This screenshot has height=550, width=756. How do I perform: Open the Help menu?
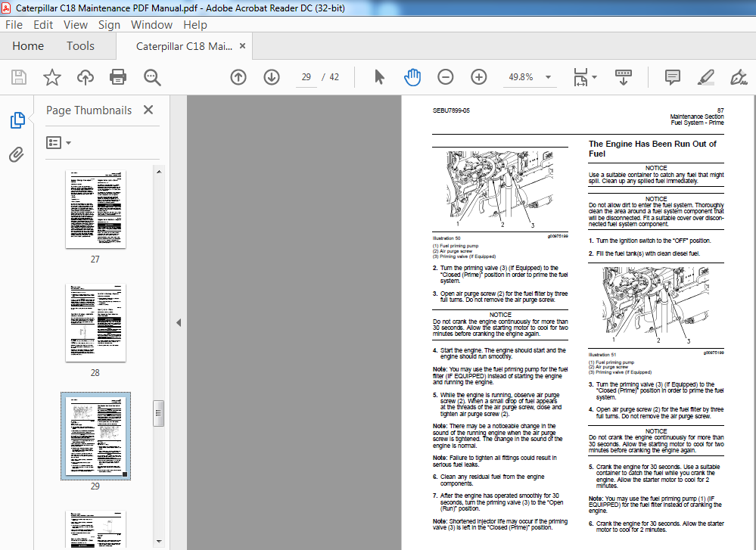click(194, 24)
